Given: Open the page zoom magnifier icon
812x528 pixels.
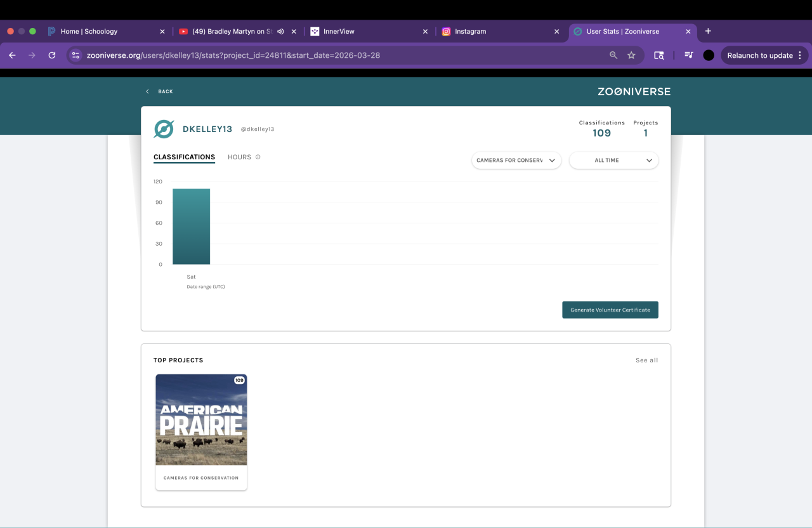Looking at the screenshot, I should point(613,55).
